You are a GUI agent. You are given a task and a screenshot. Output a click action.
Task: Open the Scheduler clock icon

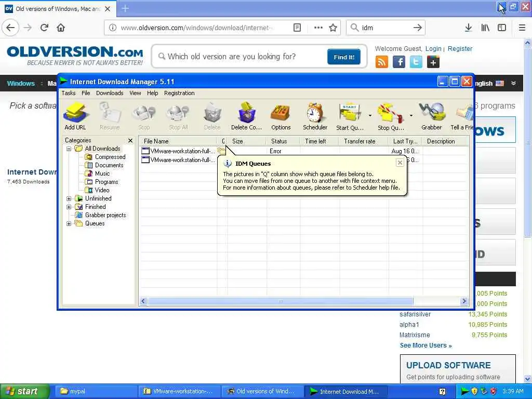pyautogui.click(x=315, y=116)
